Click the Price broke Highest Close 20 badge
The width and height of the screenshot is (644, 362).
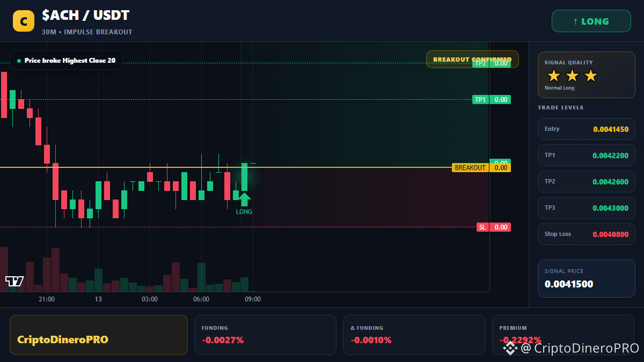tap(66, 60)
